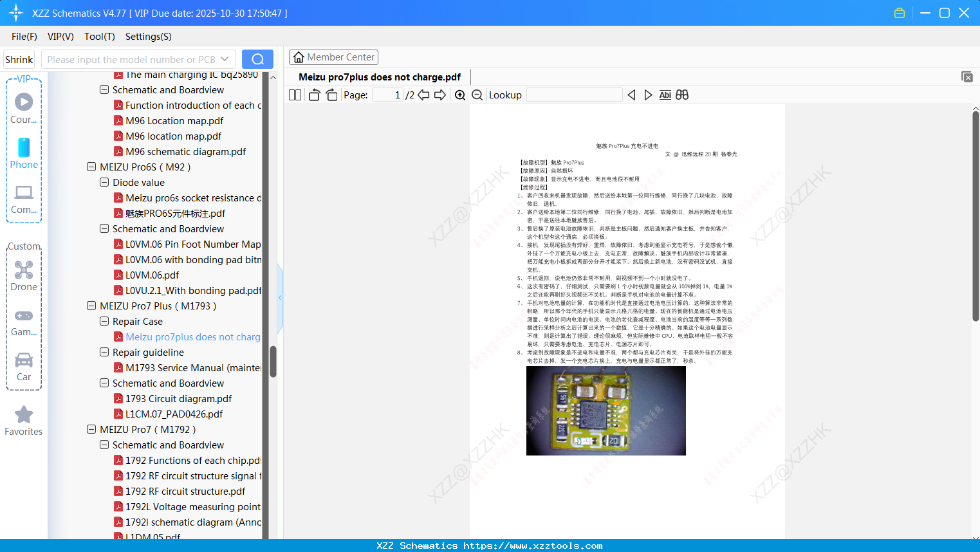Select the Computer category
980x552 pixels.
point(24,199)
